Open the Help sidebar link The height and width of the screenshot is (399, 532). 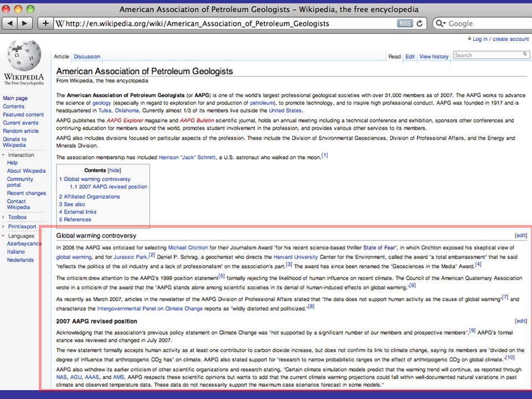pyautogui.click(x=12, y=162)
